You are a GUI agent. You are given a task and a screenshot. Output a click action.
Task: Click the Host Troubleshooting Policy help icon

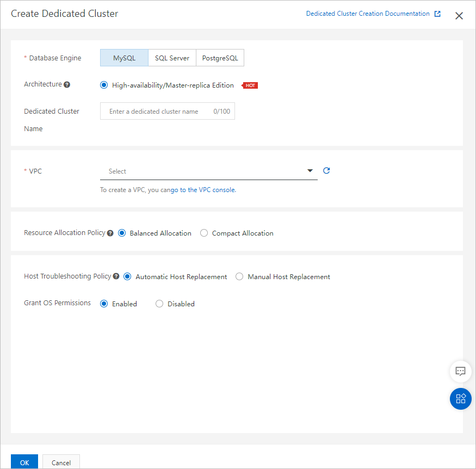click(116, 276)
